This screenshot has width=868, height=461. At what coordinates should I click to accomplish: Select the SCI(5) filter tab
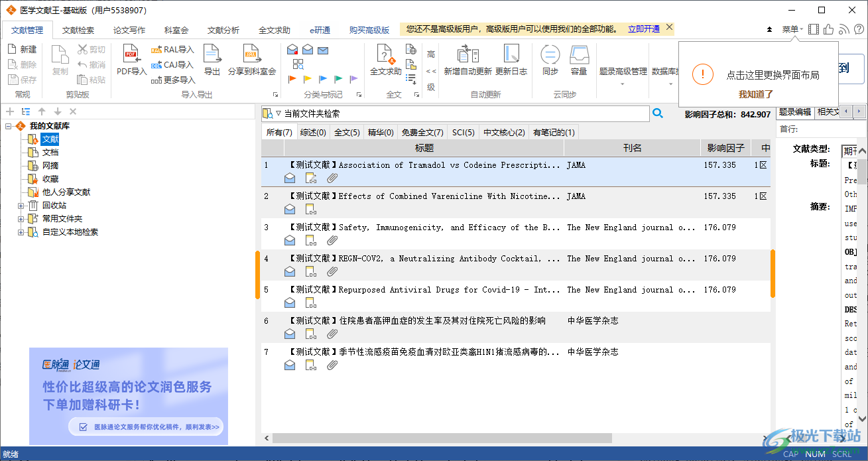(x=464, y=132)
